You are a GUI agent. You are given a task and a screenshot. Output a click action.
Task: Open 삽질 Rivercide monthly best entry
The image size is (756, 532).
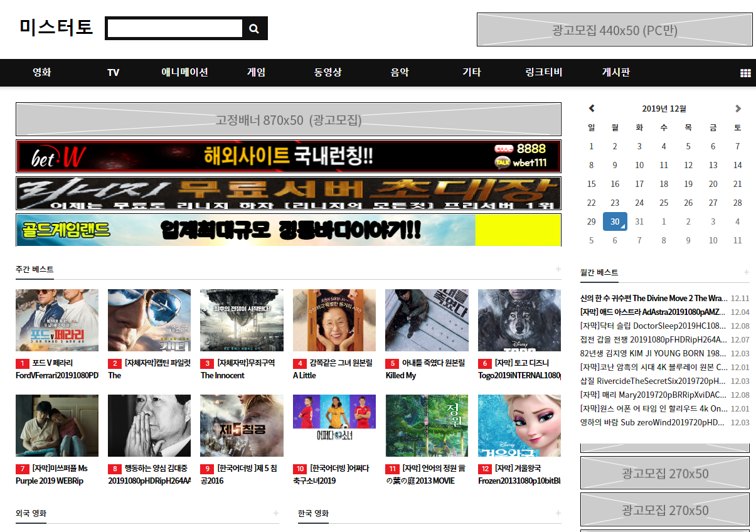pyautogui.click(x=654, y=381)
